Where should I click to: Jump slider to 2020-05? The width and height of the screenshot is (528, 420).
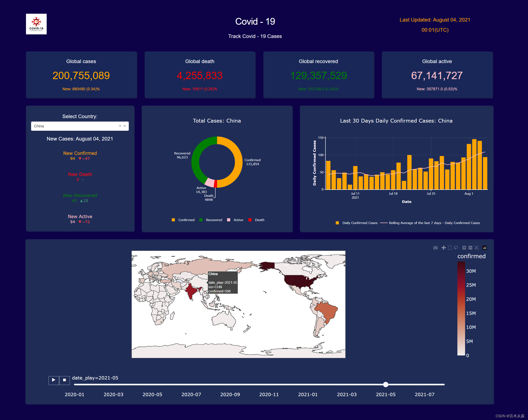pyautogui.click(x=152, y=394)
